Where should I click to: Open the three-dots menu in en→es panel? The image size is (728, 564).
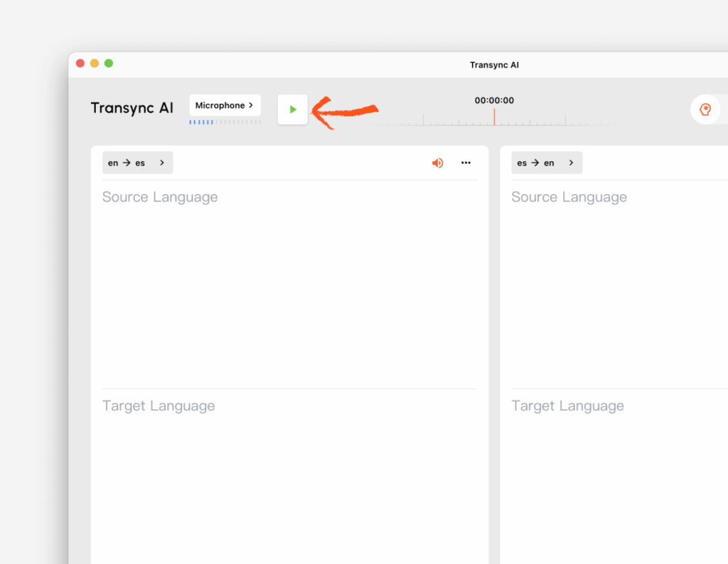466,163
